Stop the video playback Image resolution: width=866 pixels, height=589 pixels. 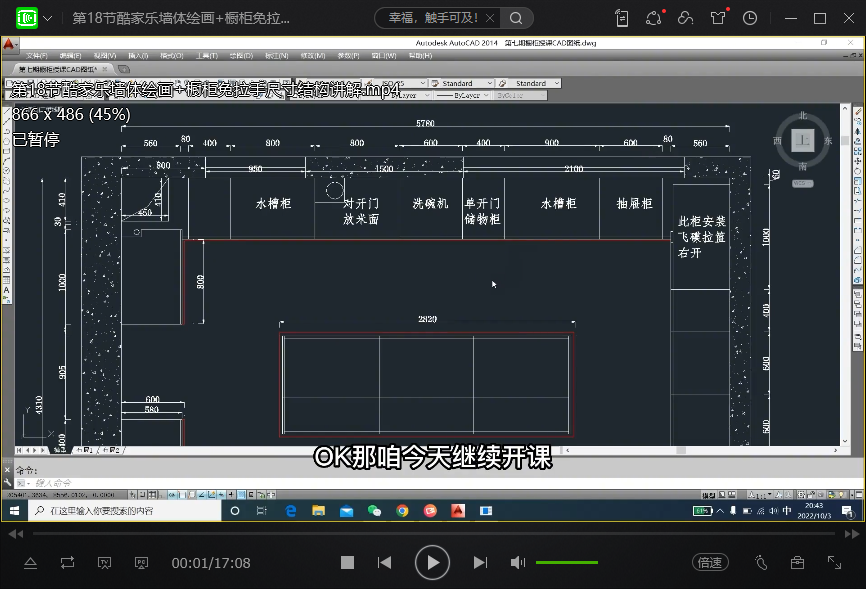coord(347,563)
